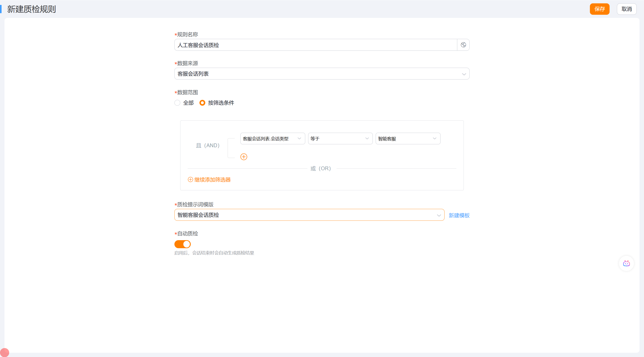This screenshot has height=357, width=644.
Task: Open the 新建模板 link
Action: (459, 215)
